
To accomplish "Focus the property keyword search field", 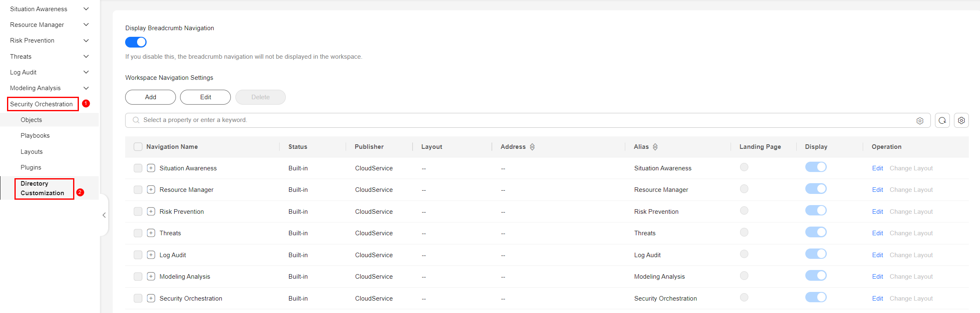I will [524, 120].
